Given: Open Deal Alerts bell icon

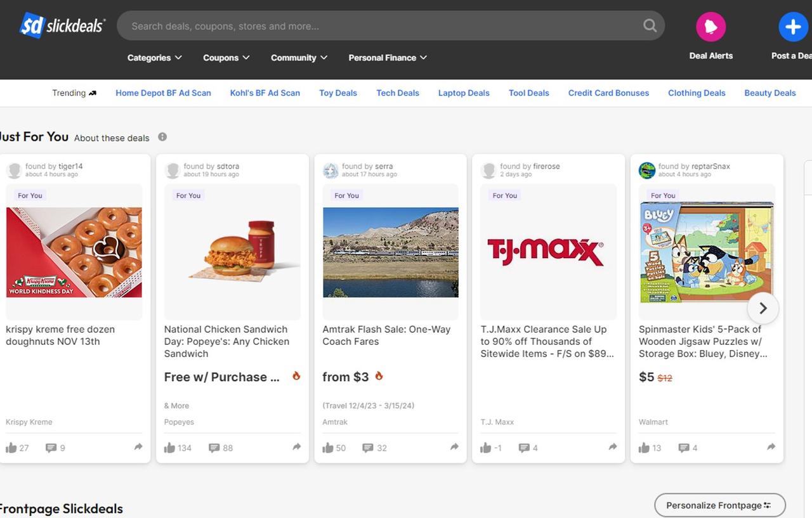Looking at the screenshot, I should 710,27.
